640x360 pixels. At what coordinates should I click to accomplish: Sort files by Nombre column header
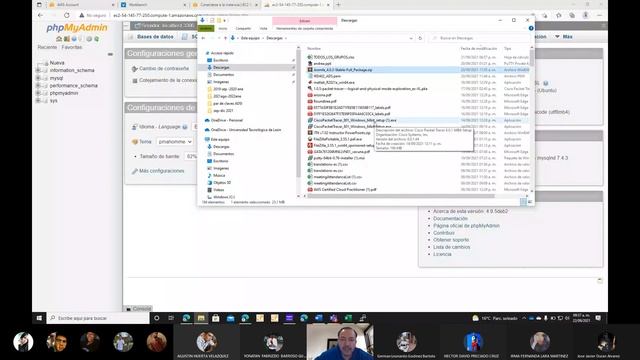(x=314, y=49)
